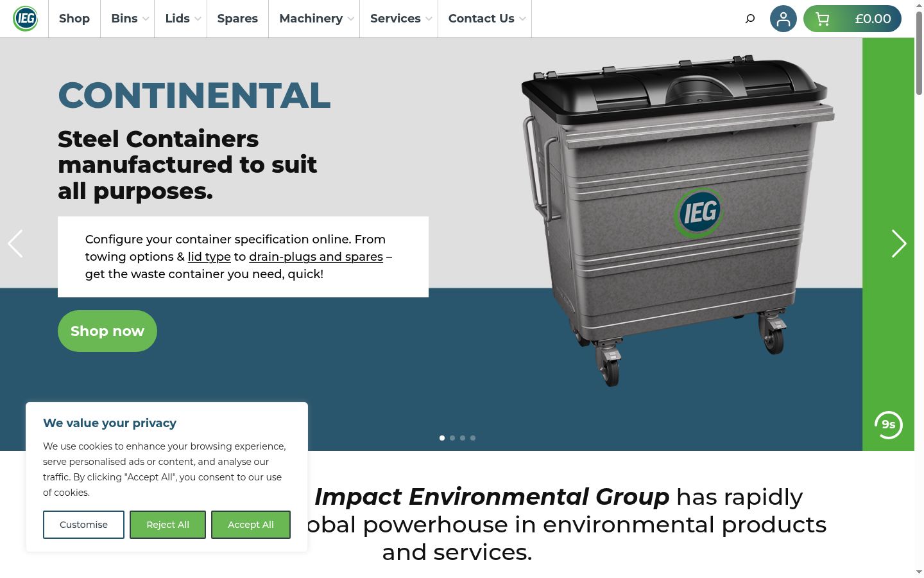Follow the drain-plugs and spares link
924x578 pixels.
pos(316,257)
